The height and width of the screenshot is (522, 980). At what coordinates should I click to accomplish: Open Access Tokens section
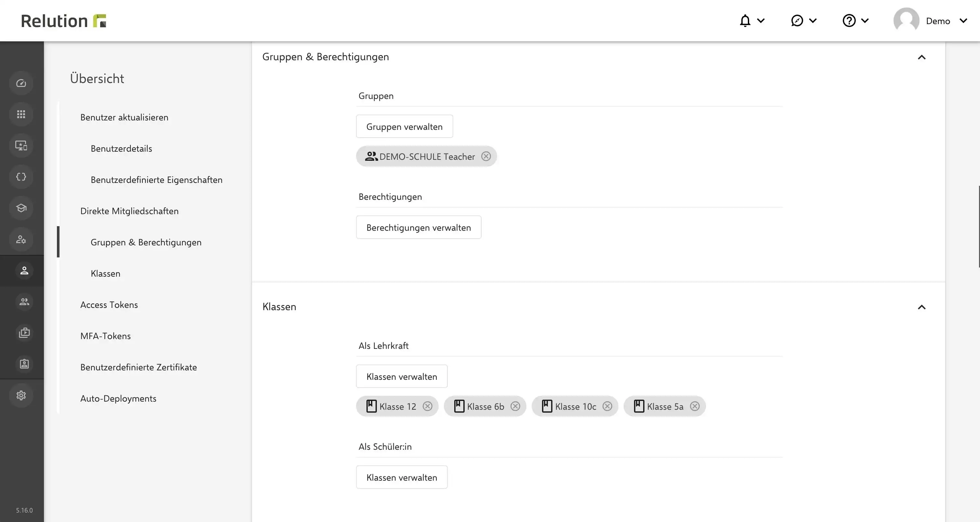click(x=109, y=305)
